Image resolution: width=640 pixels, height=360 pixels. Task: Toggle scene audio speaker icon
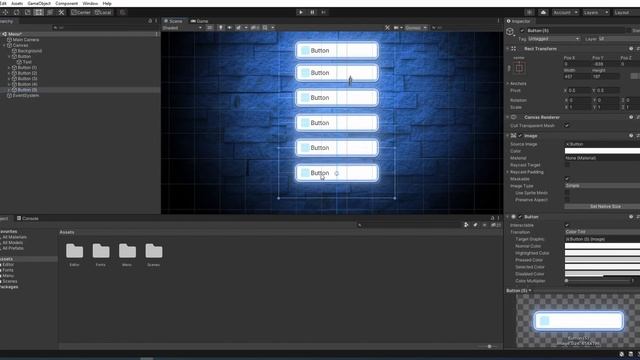pyautogui.click(x=229, y=28)
